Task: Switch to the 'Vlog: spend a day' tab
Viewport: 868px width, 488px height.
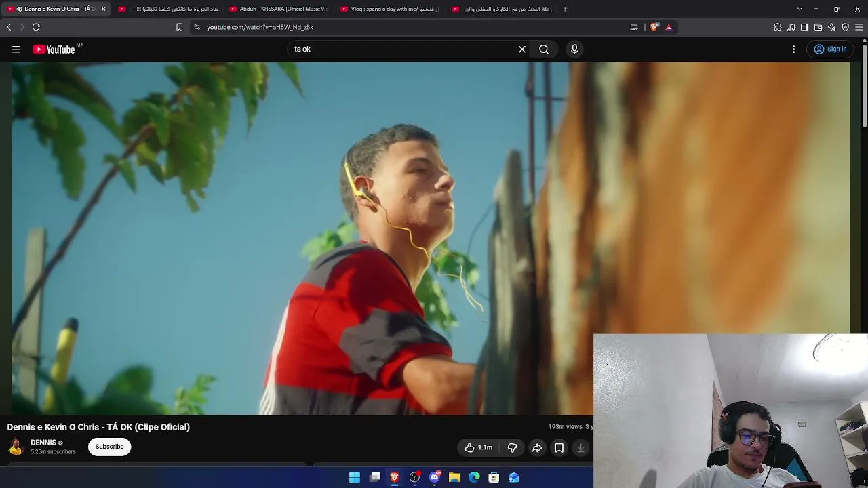Action: pyautogui.click(x=389, y=9)
